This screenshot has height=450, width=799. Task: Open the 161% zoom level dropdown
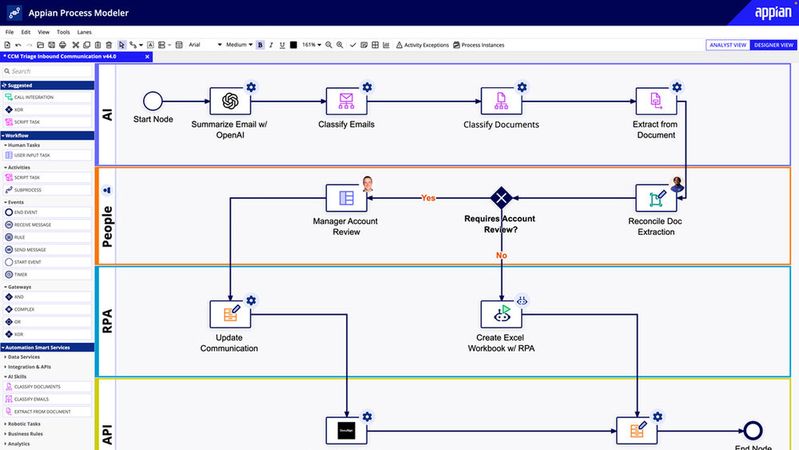click(x=311, y=45)
